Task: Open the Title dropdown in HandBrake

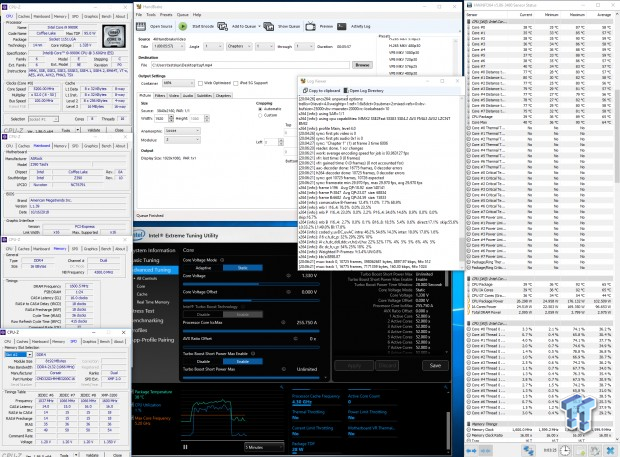Action: [168, 47]
